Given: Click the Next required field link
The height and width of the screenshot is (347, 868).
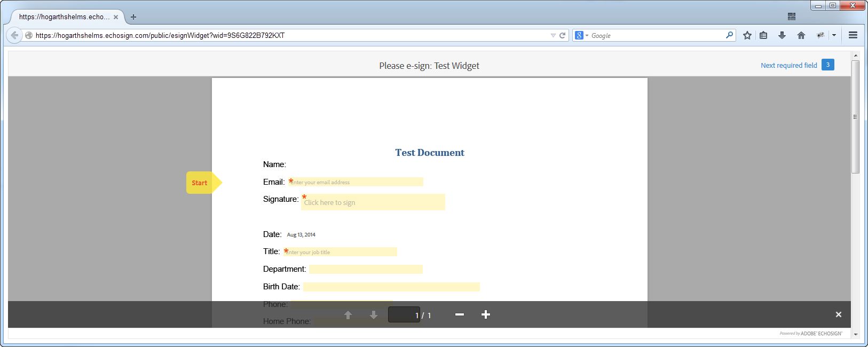Looking at the screenshot, I should tap(788, 65).
